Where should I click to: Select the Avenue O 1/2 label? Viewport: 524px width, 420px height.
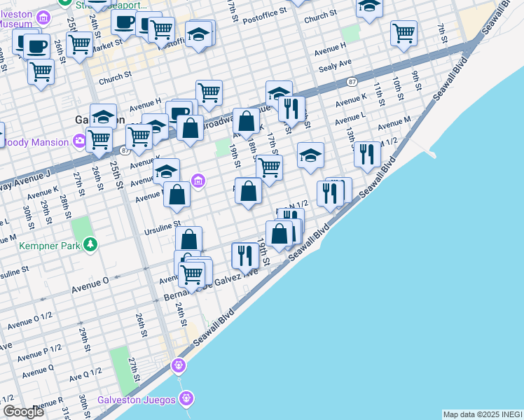pos(29,321)
